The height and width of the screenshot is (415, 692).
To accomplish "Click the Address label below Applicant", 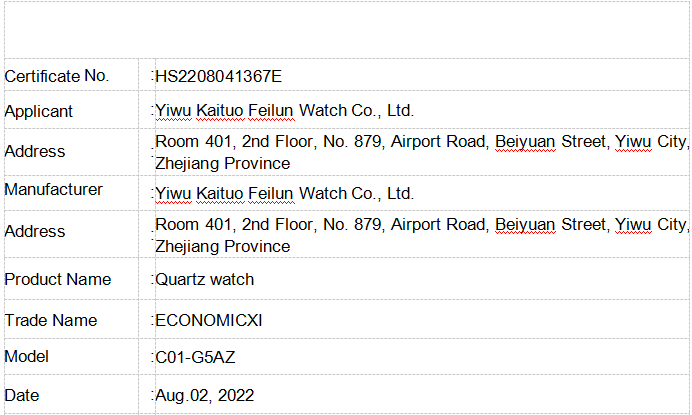I will tap(35, 151).
